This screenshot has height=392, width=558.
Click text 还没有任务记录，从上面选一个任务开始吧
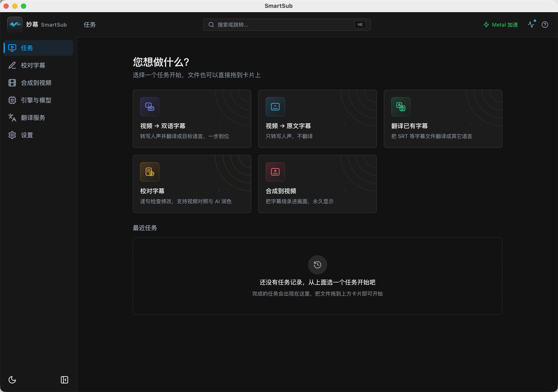pyautogui.click(x=317, y=282)
